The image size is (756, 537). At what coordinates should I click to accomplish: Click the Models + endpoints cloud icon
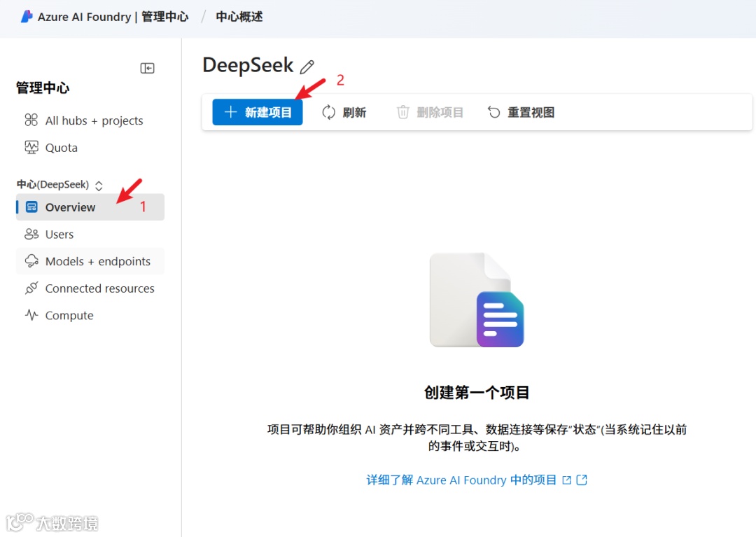(x=31, y=261)
